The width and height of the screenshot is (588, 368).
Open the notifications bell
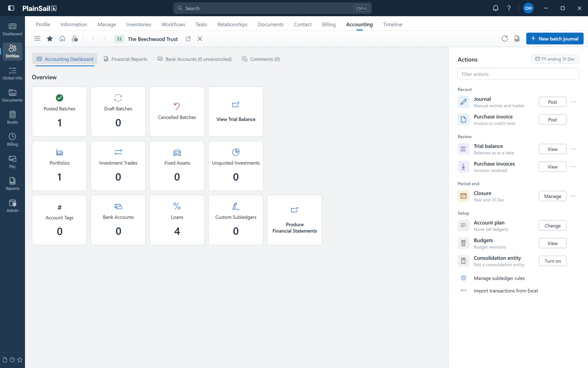tap(495, 8)
